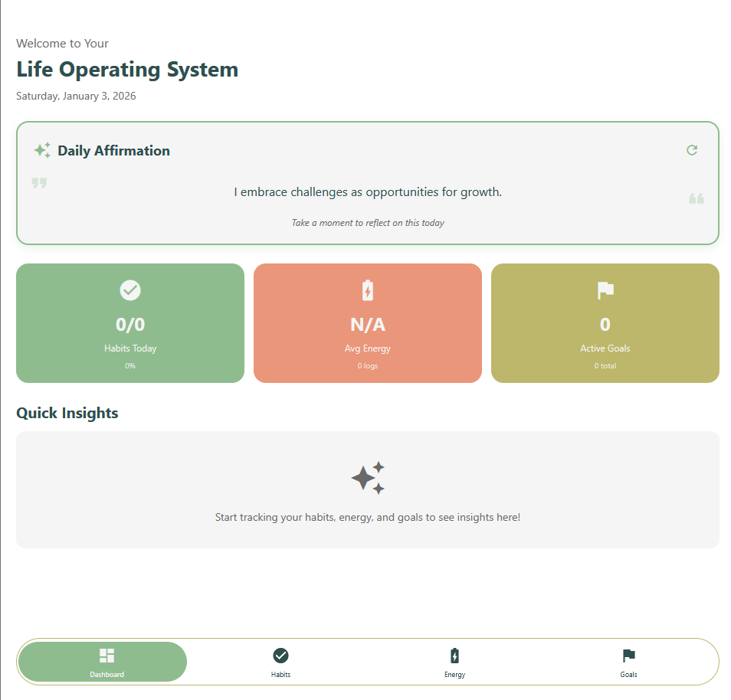Go to the Goals tab

628,662
